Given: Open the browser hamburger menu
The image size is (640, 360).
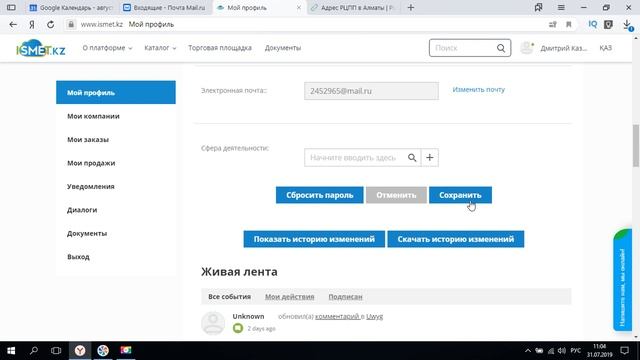Looking at the screenshot, I should pyautogui.click(x=561, y=7).
